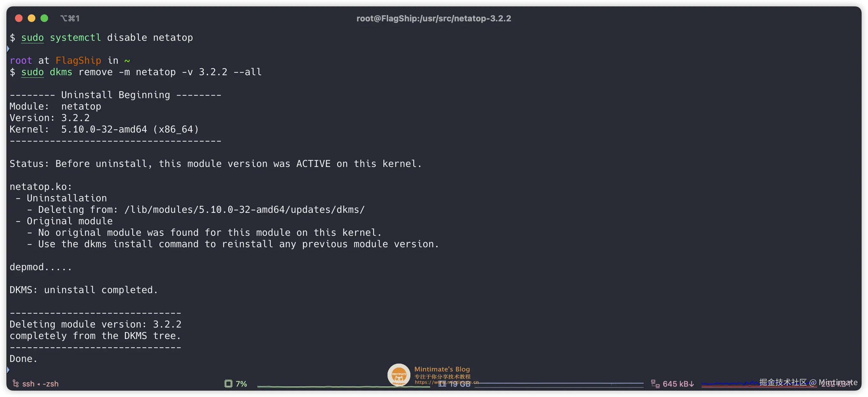Click the ssh ◂ -zsh job name
This screenshot has height=397, width=868.
40,384
